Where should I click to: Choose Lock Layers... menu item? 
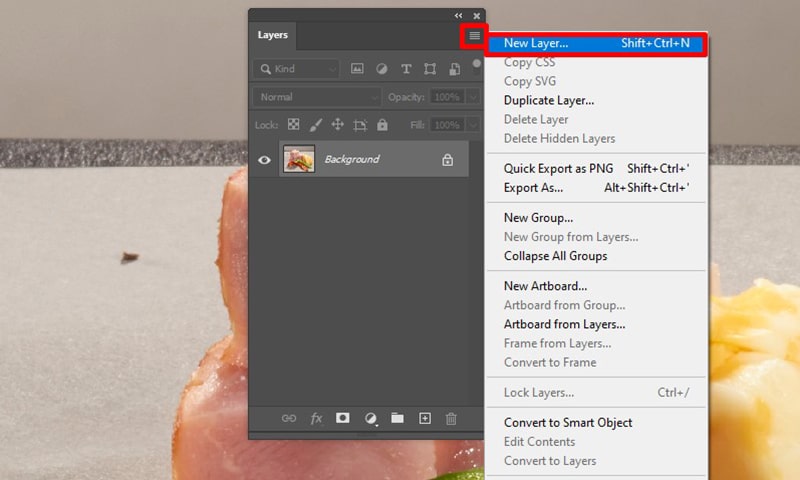click(596, 392)
